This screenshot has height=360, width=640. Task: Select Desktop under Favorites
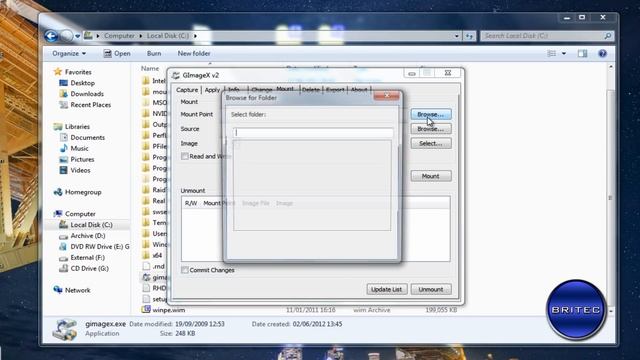point(82,83)
